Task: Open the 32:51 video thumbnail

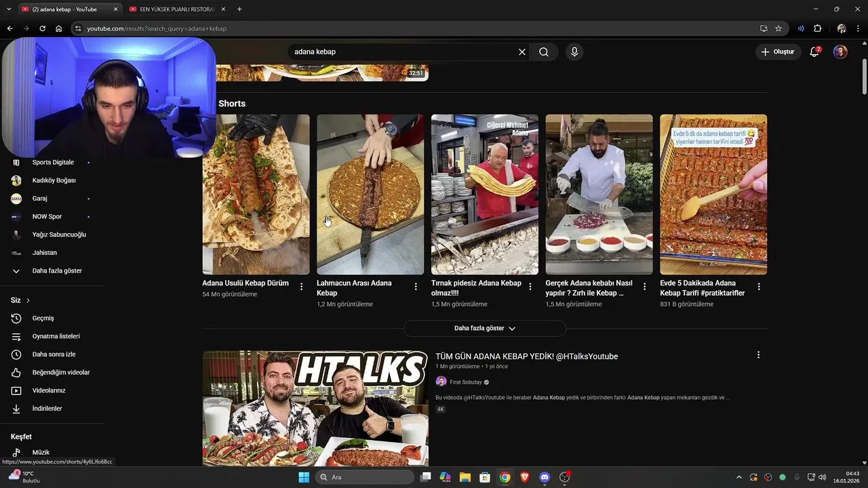Action: tap(322, 73)
